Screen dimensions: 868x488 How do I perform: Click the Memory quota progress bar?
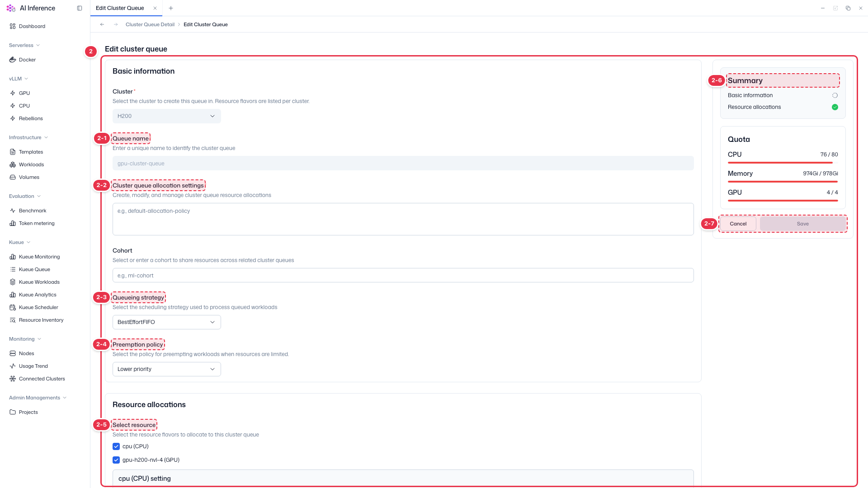(x=783, y=182)
